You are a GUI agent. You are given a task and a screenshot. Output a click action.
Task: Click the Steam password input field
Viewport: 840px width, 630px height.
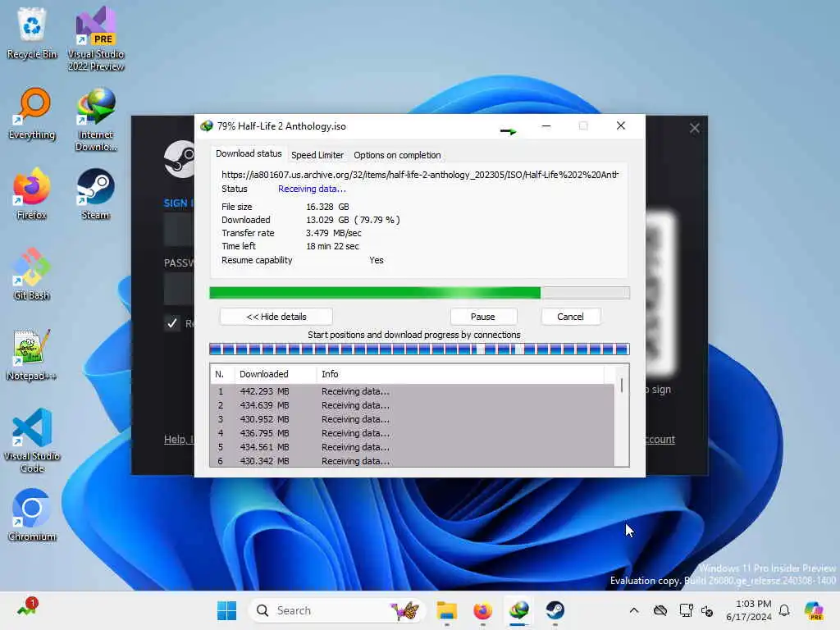point(179,289)
